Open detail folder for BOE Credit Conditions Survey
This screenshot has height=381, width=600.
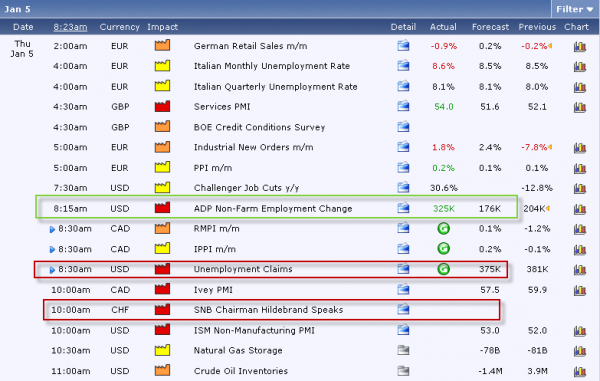point(403,127)
